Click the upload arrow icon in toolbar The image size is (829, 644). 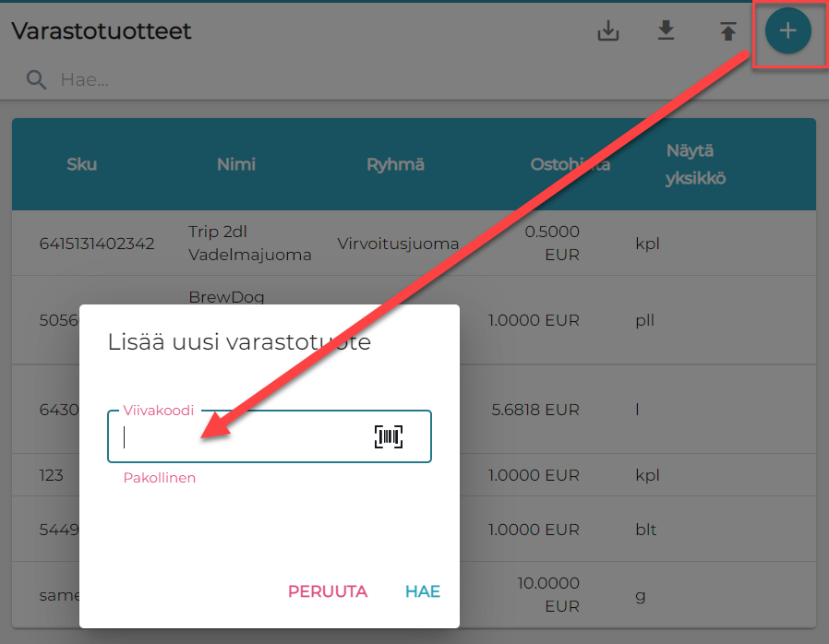[x=728, y=31]
